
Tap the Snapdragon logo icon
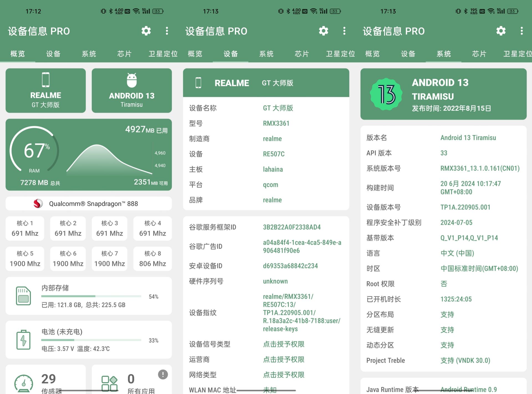coord(38,204)
